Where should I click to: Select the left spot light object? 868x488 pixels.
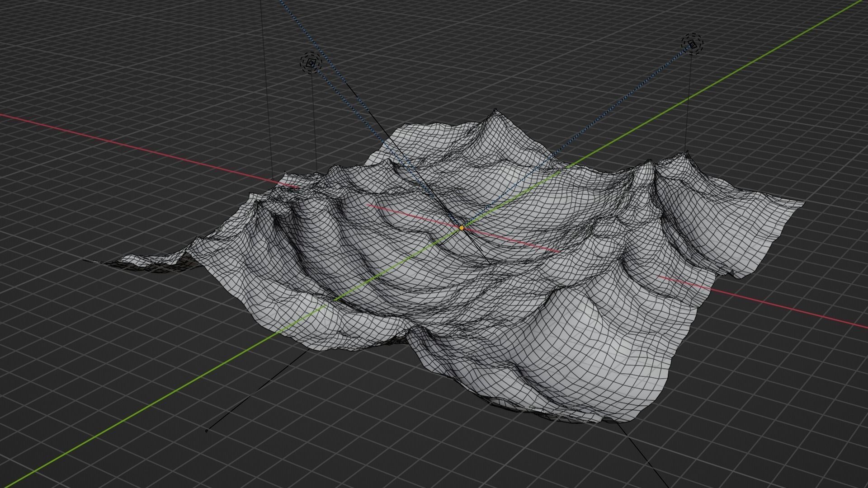[x=311, y=63]
